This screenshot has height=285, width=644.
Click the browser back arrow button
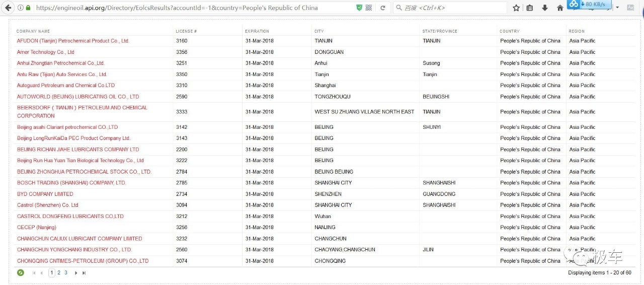tap(8, 8)
